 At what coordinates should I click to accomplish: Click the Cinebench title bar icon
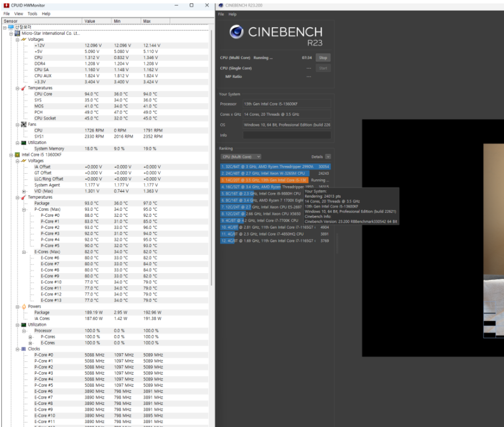(221, 5)
